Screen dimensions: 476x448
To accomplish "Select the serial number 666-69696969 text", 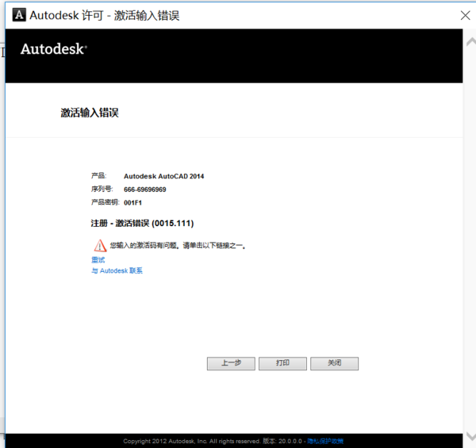I will (145, 190).
